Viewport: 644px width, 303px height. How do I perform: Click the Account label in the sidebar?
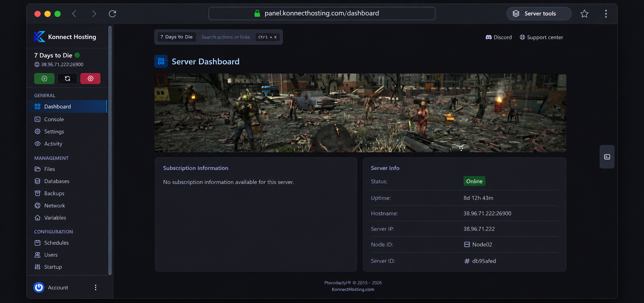pyautogui.click(x=58, y=288)
